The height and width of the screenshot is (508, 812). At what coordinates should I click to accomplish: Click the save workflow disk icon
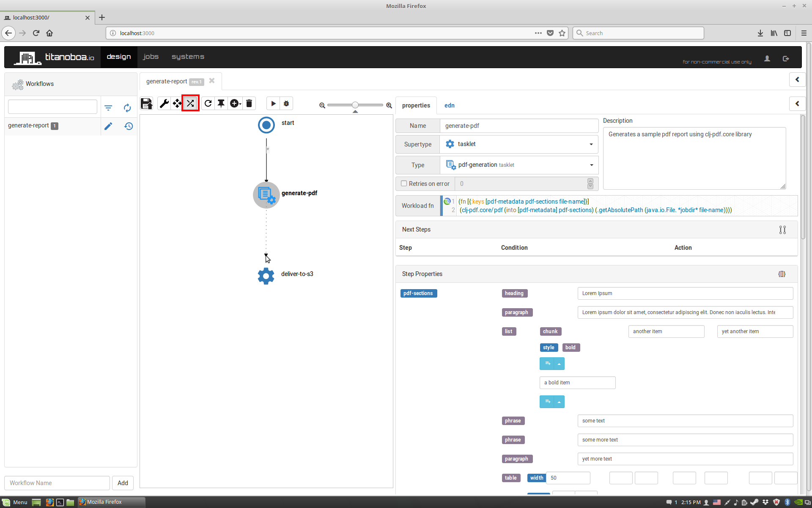click(146, 103)
